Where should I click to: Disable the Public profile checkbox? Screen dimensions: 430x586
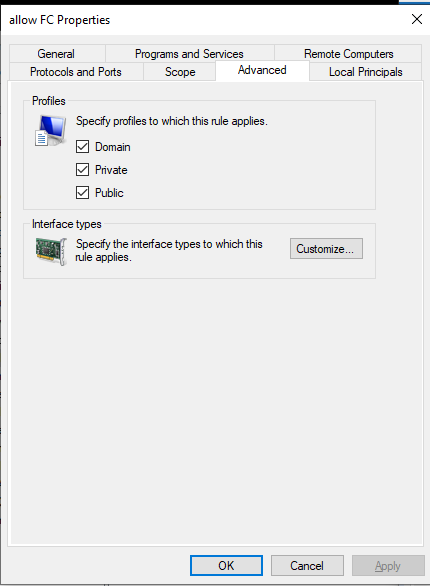pyautogui.click(x=82, y=192)
